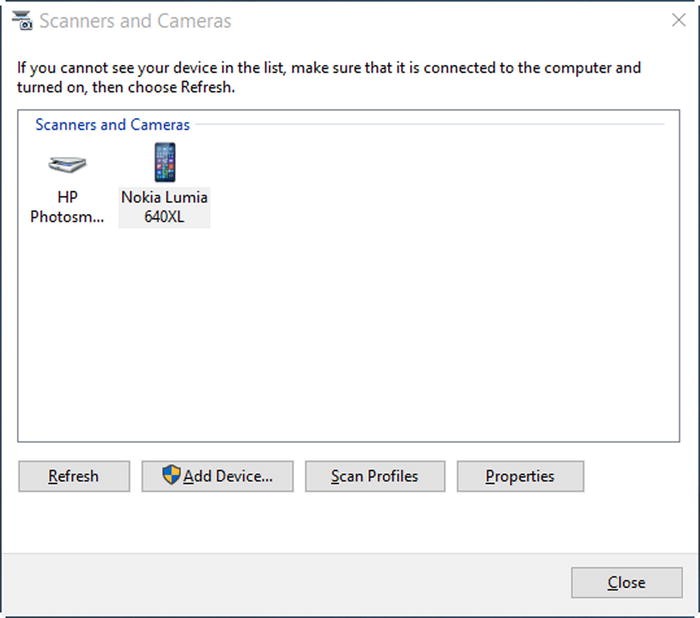Refresh the device list
The width and height of the screenshot is (700, 618).
coord(74,476)
